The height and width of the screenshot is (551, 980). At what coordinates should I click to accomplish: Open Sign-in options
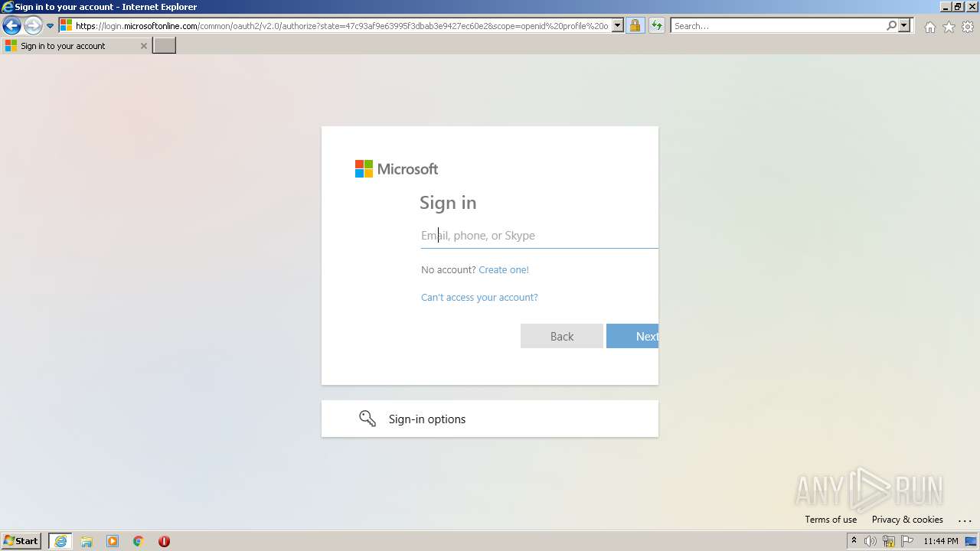click(490, 419)
